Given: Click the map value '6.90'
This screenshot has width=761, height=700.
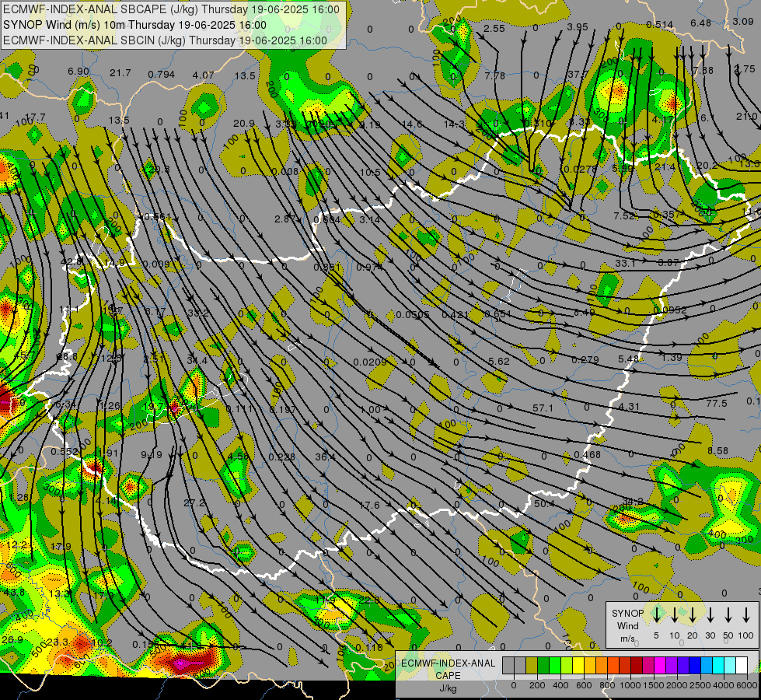Looking at the screenshot, I should pyautogui.click(x=79, y=72).
